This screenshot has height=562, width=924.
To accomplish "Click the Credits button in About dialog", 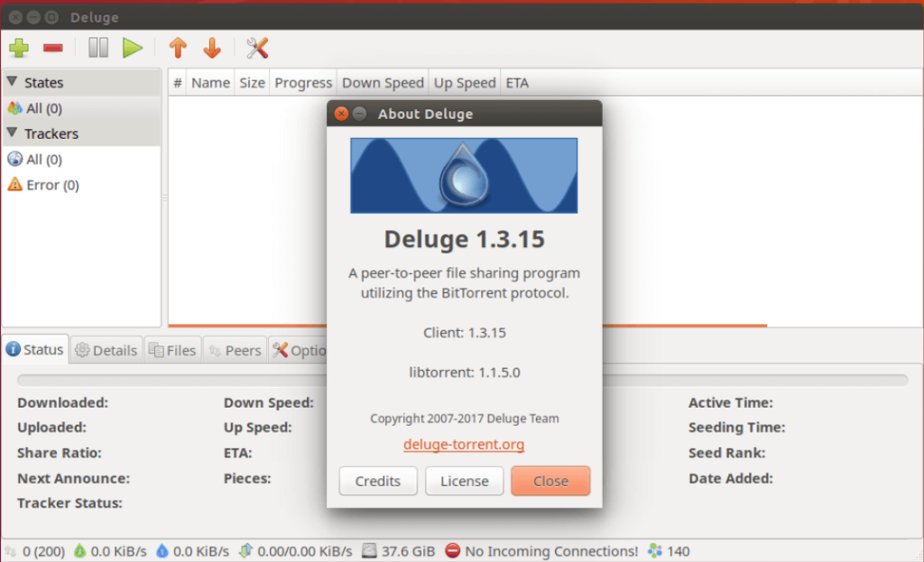I will click(x=377, y=481).
